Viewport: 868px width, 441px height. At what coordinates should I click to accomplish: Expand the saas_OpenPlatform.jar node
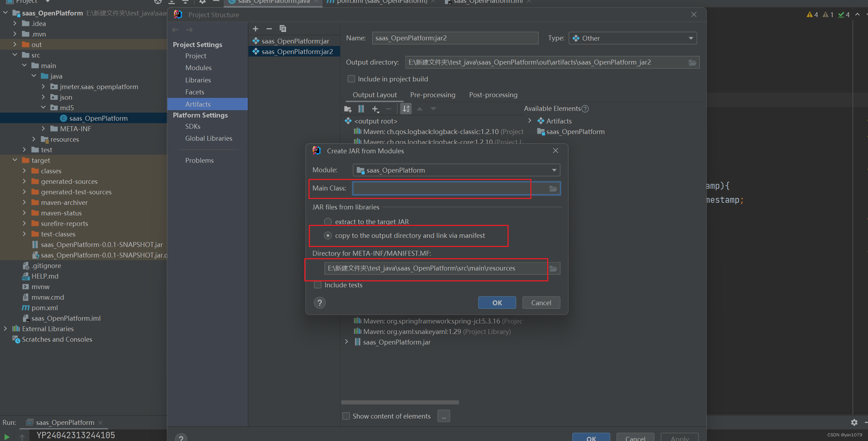pyautogui.click(x=346, y=342)
